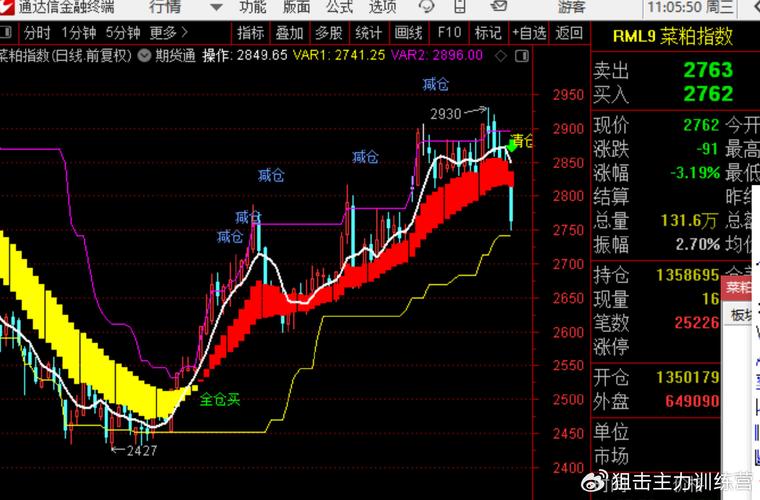This screenshot has height=500, width=760.
Task: Click the 开仓 value 1350179
Action: (x=688, y=377)
